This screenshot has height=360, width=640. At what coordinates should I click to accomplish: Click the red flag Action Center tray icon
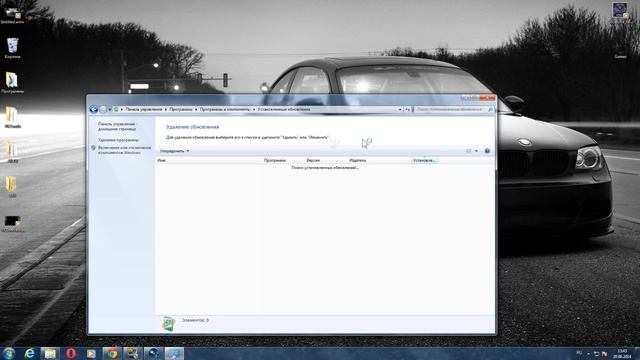[604, 354]
